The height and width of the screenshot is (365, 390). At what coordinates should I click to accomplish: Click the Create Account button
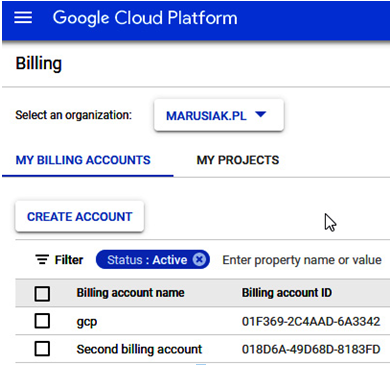(x=80, y=216)
